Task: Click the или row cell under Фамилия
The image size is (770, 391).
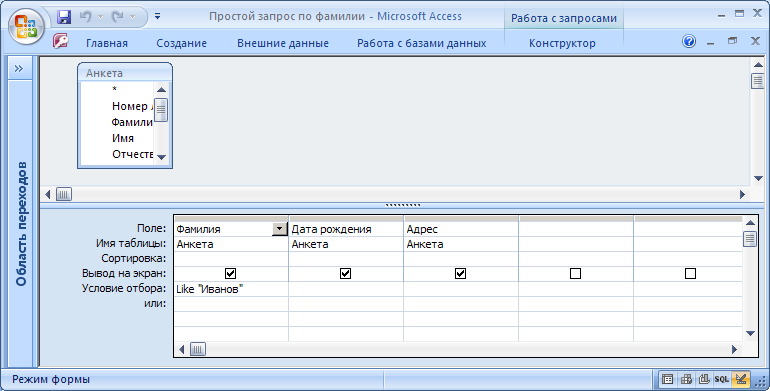Action: click(231, 304)
